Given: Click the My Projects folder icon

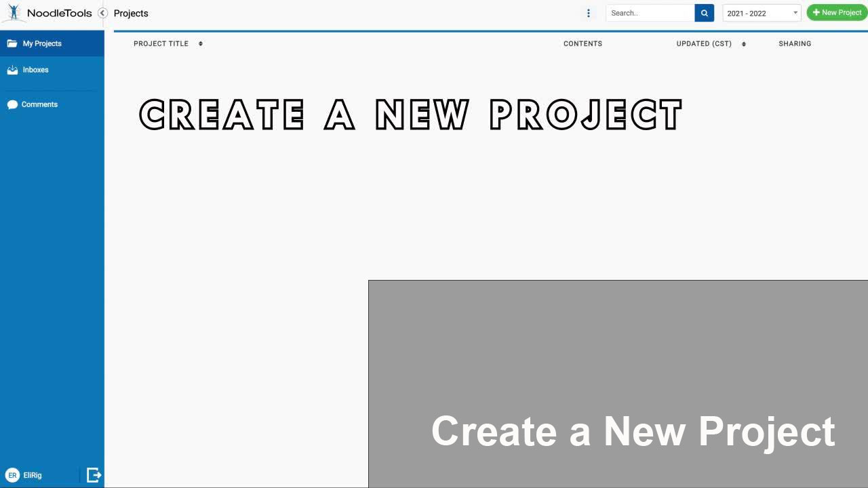Looking at the screenshot, I should pyautogui.click(x=12, y=43).
